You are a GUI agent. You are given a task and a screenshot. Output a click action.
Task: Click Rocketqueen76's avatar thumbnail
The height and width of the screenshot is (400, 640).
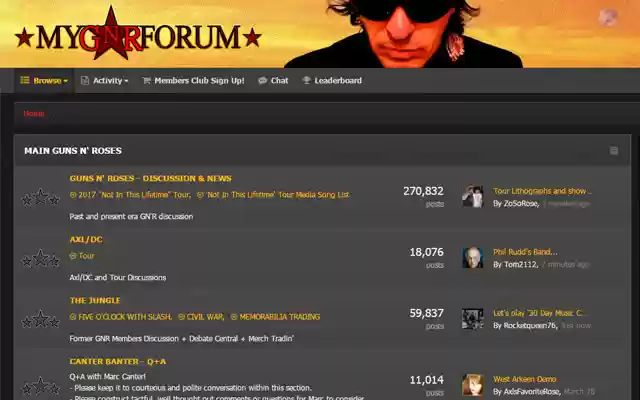pos(473,319)
